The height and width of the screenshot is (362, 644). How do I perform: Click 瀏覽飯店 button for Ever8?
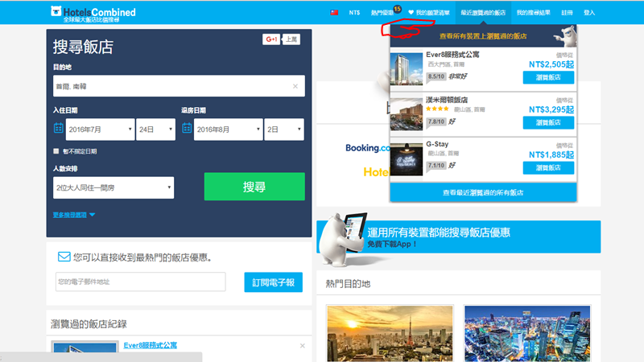tap(548, 77)
